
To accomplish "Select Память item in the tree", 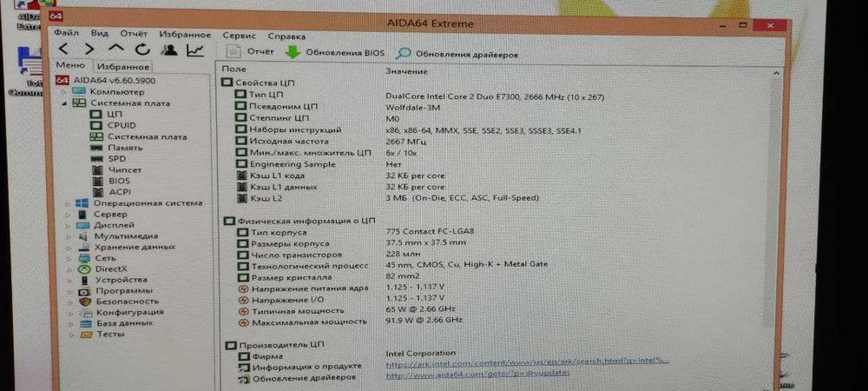I will point(117,148).
